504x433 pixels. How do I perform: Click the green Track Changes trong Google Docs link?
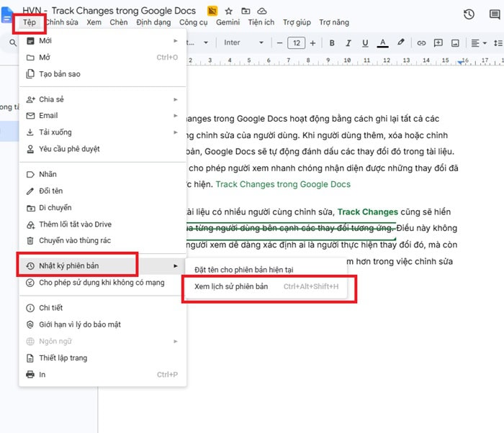pyautogui.click(x=283, y=184)
